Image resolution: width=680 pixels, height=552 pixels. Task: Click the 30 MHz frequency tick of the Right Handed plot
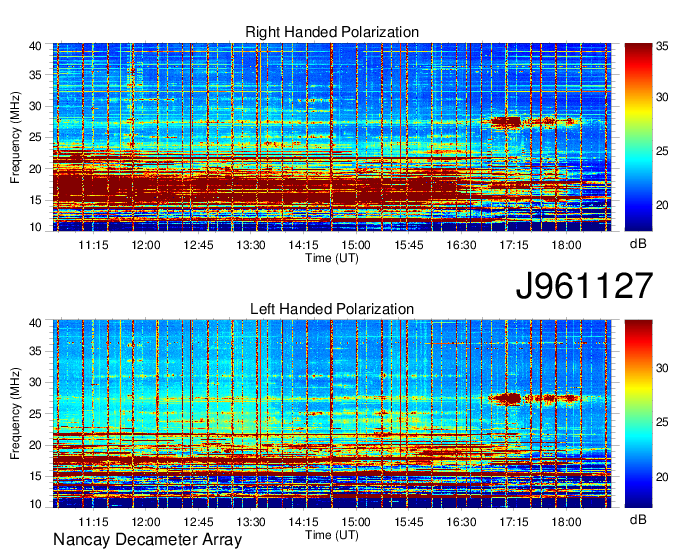[x=35, y=106]
